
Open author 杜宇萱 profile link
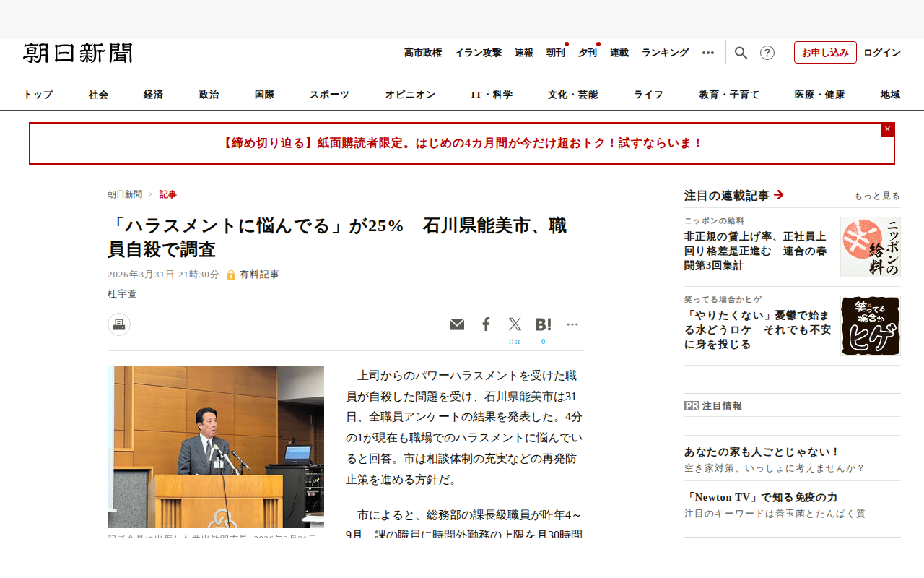coord(122,294)
